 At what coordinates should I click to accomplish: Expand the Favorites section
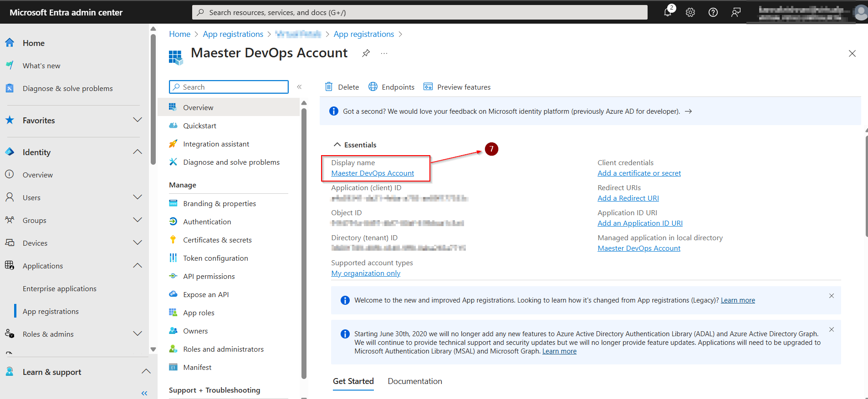138,120
